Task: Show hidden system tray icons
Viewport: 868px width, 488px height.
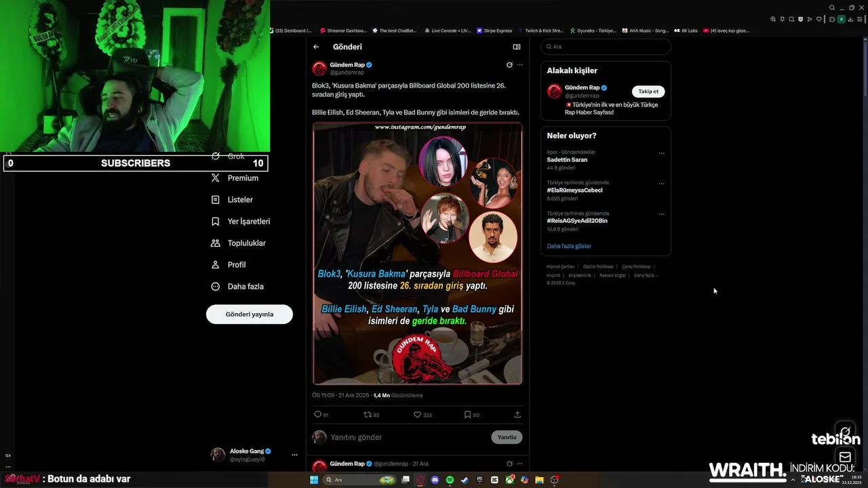Action: click(793, 479)
